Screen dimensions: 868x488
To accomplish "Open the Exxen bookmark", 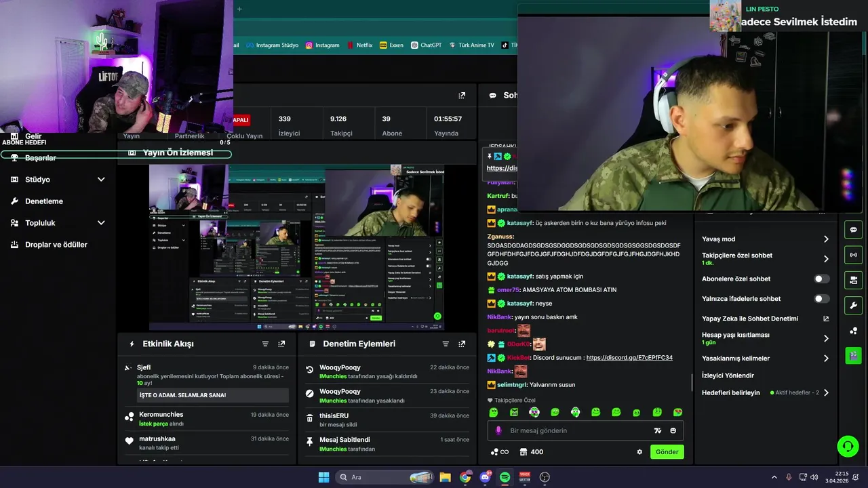I will [x=391, y=45].
